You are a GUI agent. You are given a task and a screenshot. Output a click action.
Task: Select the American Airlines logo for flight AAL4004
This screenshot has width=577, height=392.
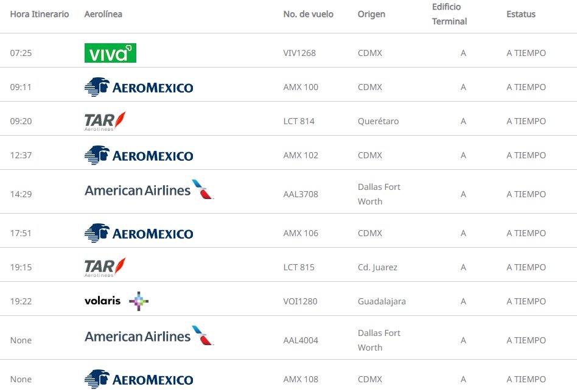[x=149, y=337]
